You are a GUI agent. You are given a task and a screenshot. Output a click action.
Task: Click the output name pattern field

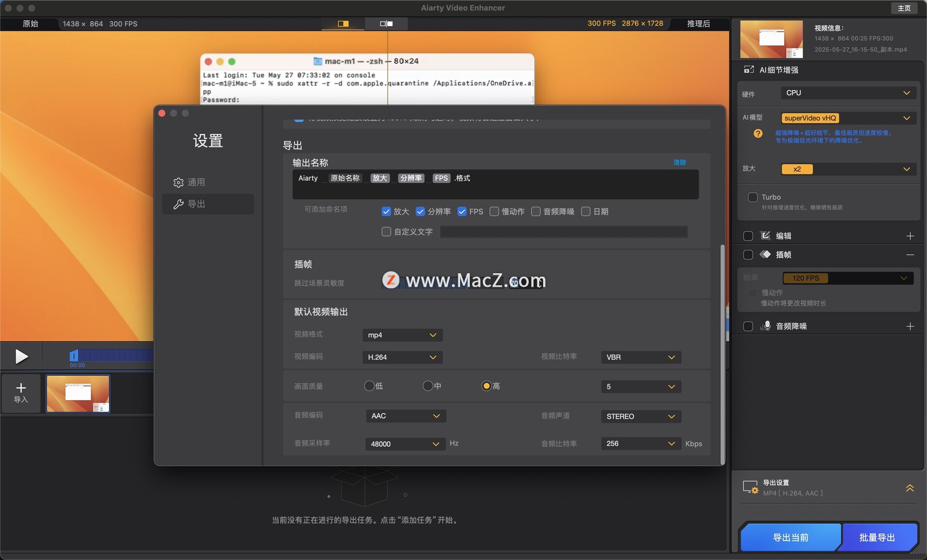pos(495,184)
